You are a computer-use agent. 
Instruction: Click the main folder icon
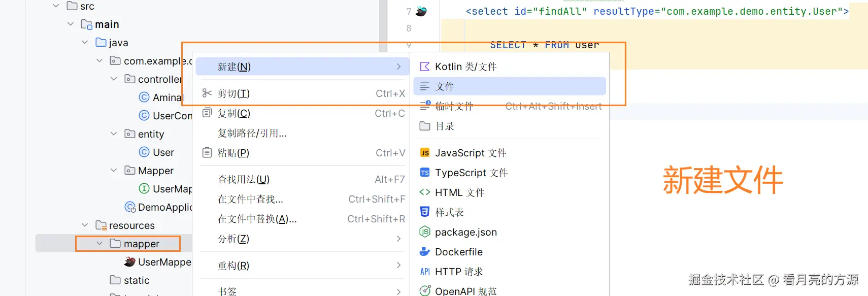tap(86, 24)
